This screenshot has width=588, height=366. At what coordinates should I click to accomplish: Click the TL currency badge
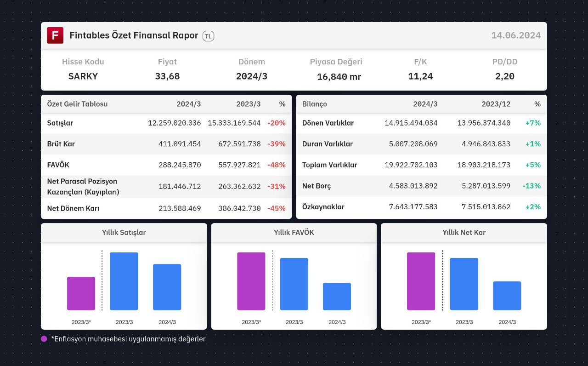click(208, 36)
